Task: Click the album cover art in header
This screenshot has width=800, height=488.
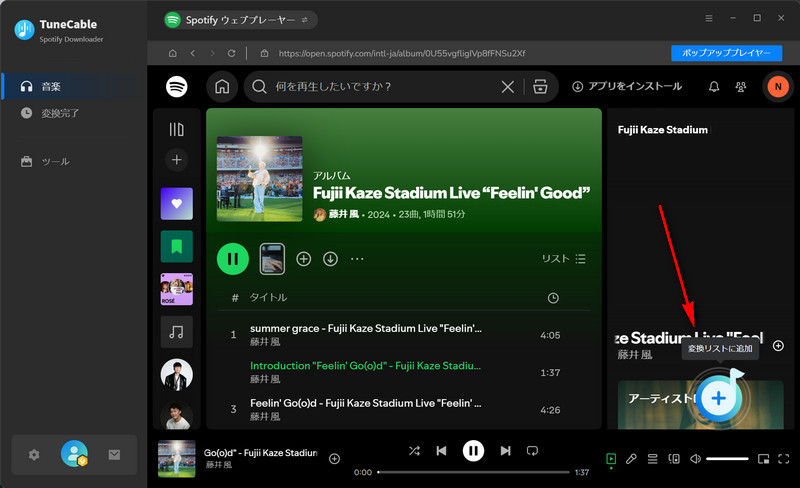Action: tap(260, 179)
